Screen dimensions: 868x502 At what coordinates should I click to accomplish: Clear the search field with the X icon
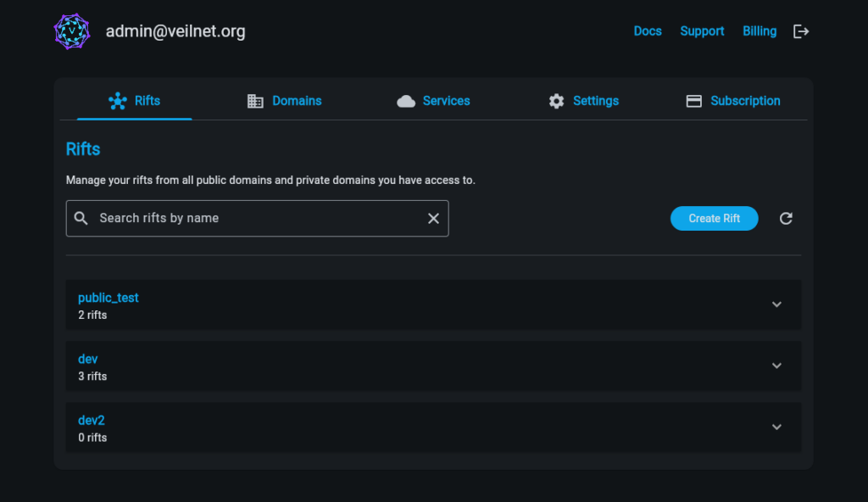[433, 218]
